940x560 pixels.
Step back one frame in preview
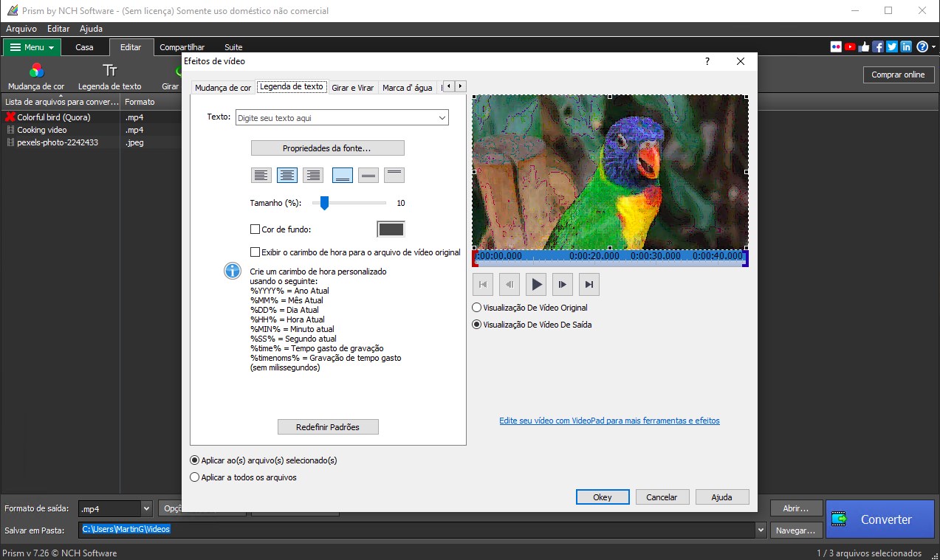coord(510,284)
